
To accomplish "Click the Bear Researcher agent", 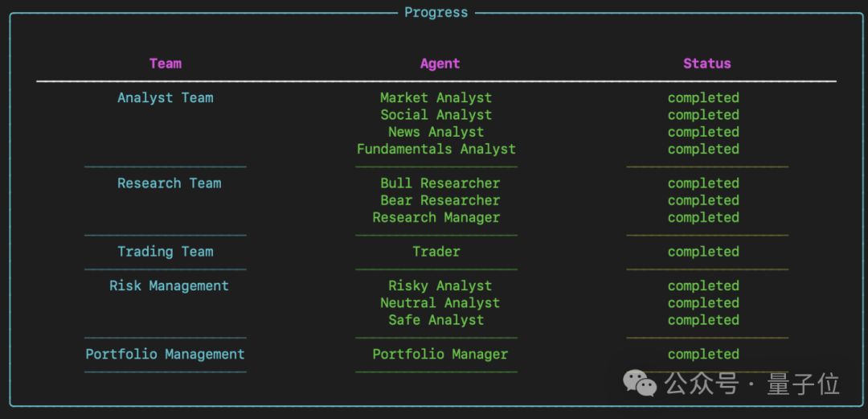I will pyautogui.click(x=440, y=200).
